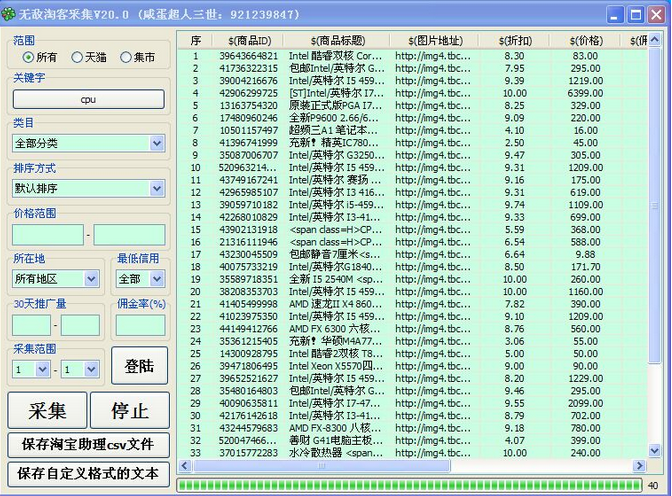
Task: Click price cell 2099.00
Action: 585,404
